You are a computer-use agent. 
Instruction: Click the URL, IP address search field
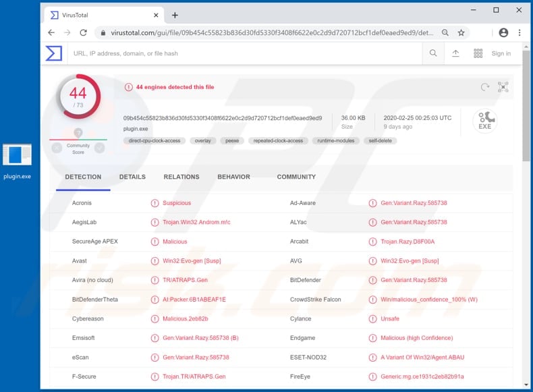tap(245, 53)
